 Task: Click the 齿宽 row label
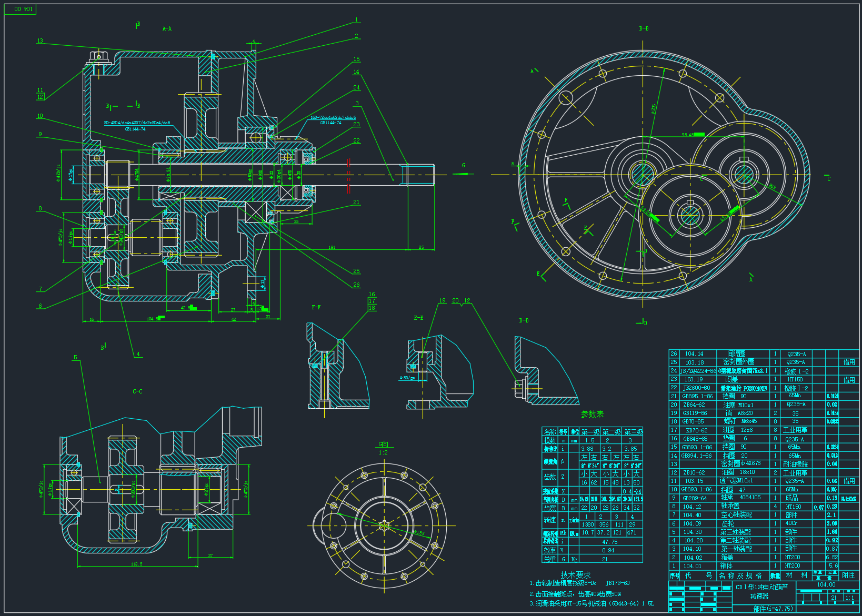point(550,508)
